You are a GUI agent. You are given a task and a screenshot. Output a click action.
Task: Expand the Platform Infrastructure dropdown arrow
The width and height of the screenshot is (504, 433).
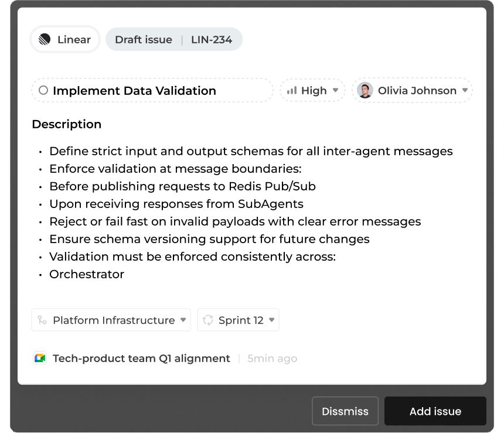(183, 320)
